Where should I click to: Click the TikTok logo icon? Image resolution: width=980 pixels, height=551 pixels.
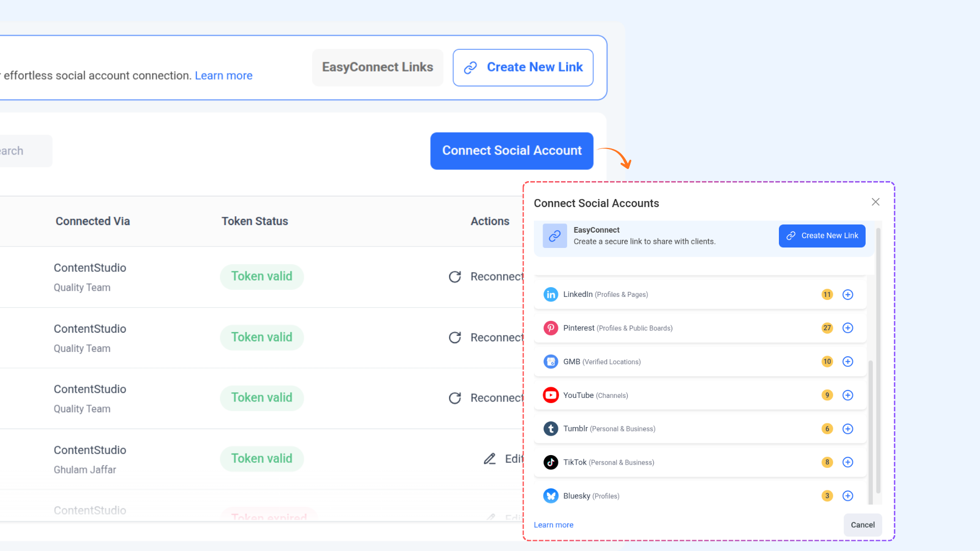[x=551, y=462]
